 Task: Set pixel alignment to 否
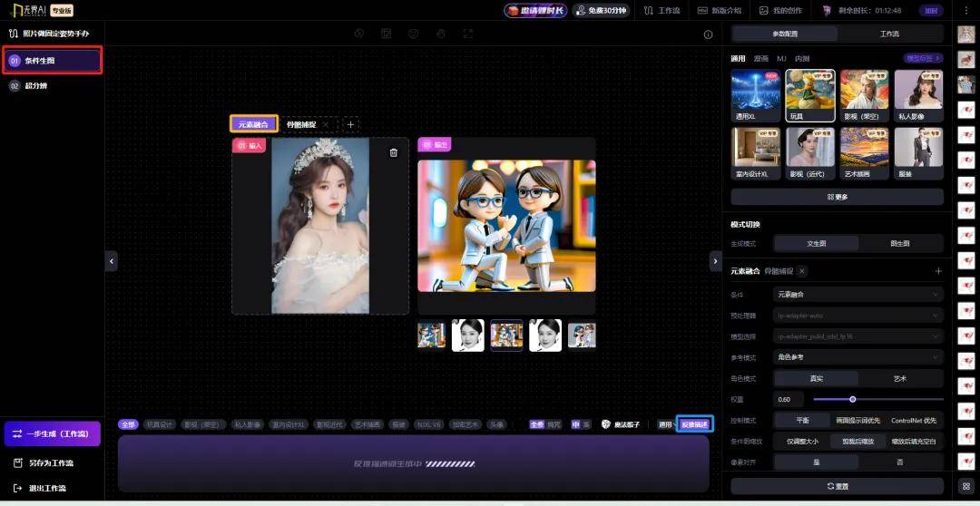[x=900, y=462]
